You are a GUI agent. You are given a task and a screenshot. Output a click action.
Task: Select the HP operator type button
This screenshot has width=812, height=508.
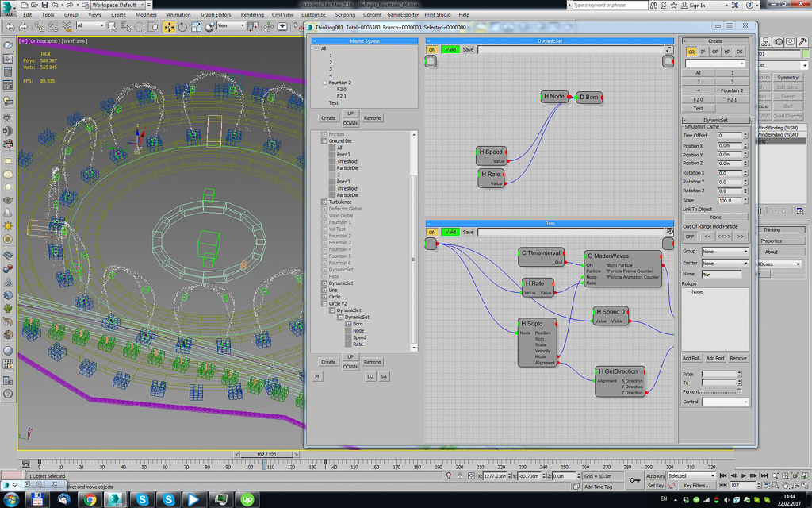tap(727, 52)
